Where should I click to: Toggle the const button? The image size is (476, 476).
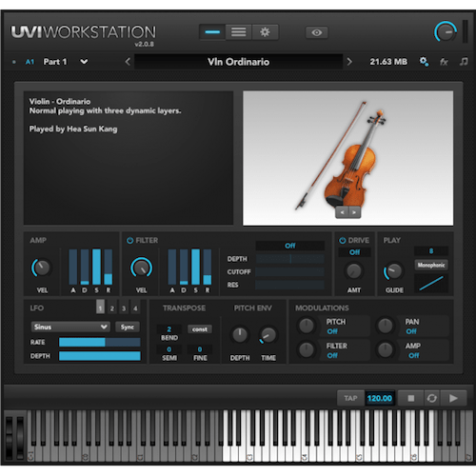point(200,329)
